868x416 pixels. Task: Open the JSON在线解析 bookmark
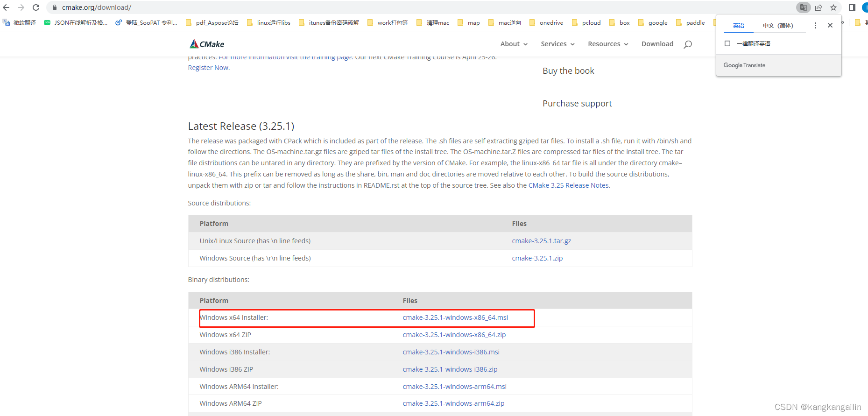(75, 22)
